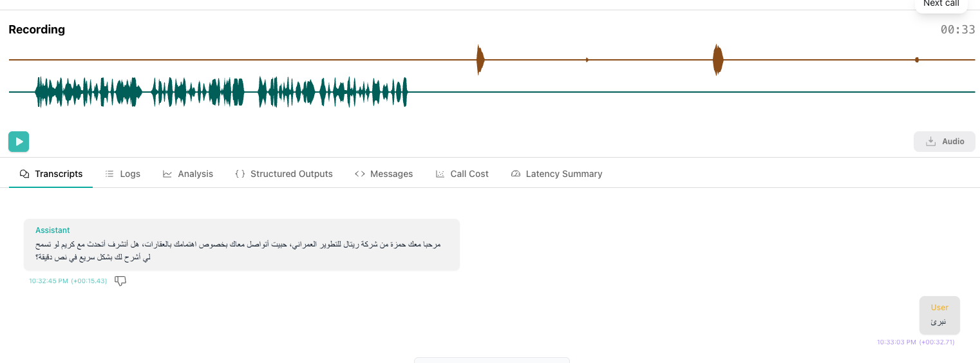Click the Structured Outputs braces icon

click(x=240, y=174)
